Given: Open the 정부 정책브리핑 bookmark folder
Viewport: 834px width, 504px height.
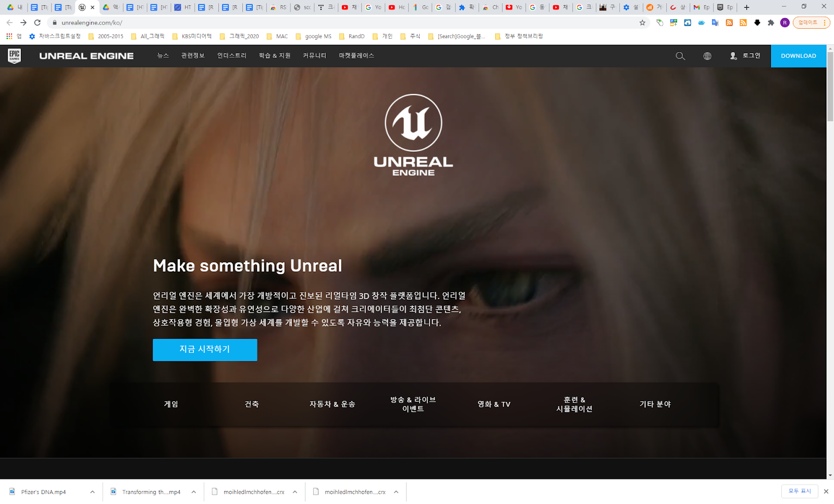Looking at the screenshot, I should (x=519, y=36).
